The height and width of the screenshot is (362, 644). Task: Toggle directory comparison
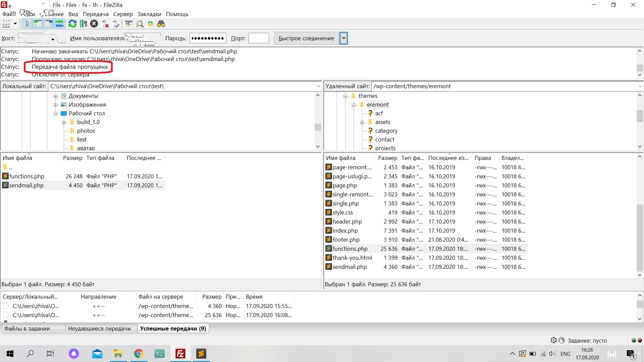(x=140, y=24)
